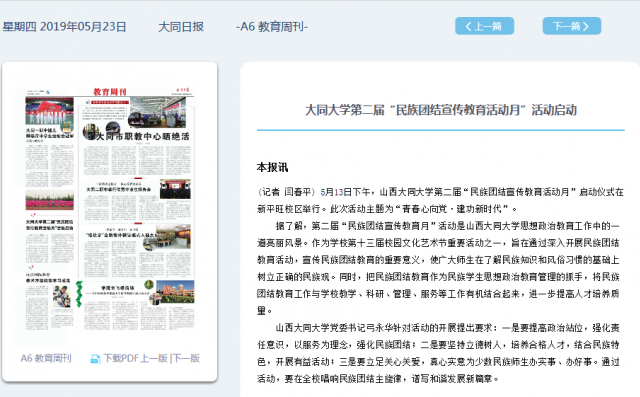
Task: Click the 教育周刊 masthead in page thumbnail
Action: pos(110,92)
